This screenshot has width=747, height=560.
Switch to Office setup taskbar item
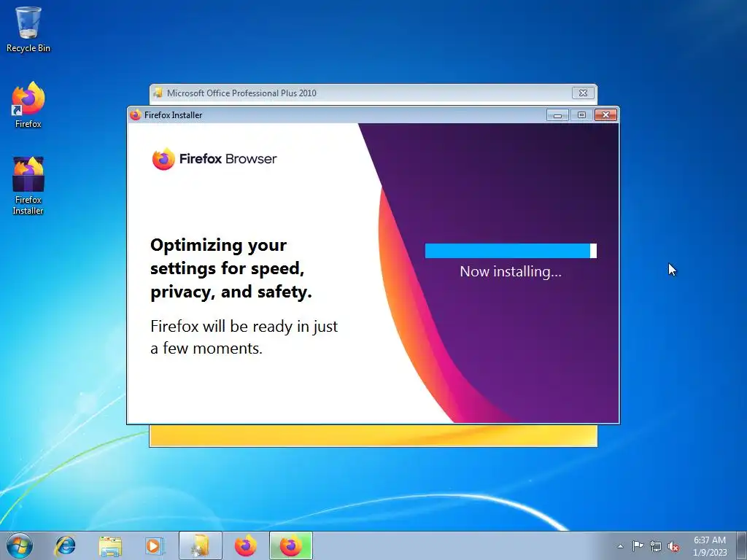click(x=200, y=545)
